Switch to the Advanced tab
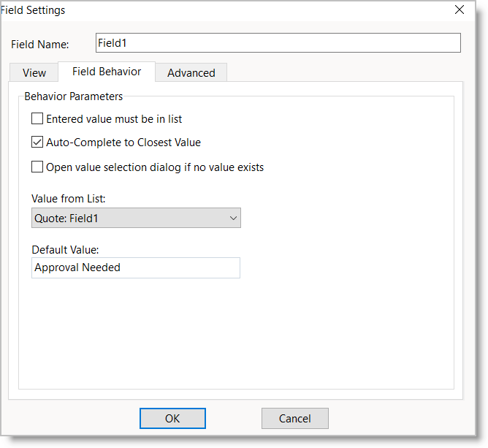Screen dimensions: 488x448 [191, 72]
